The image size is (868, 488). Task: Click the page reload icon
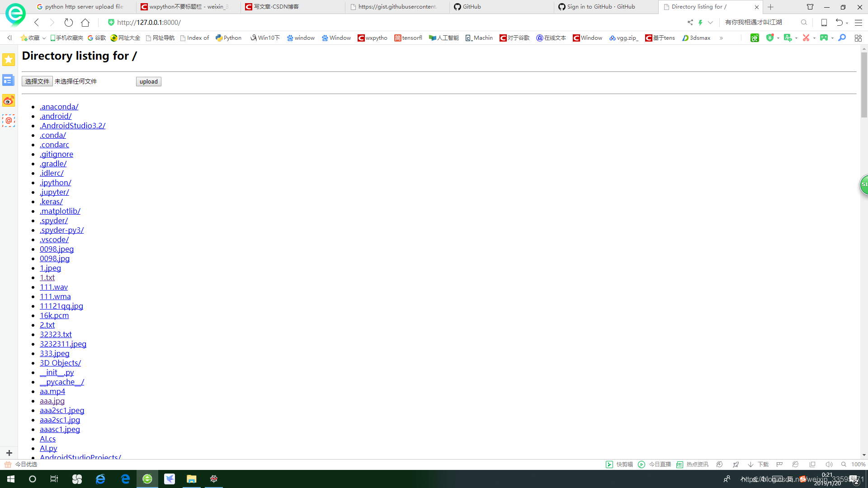tap(68, 22)
